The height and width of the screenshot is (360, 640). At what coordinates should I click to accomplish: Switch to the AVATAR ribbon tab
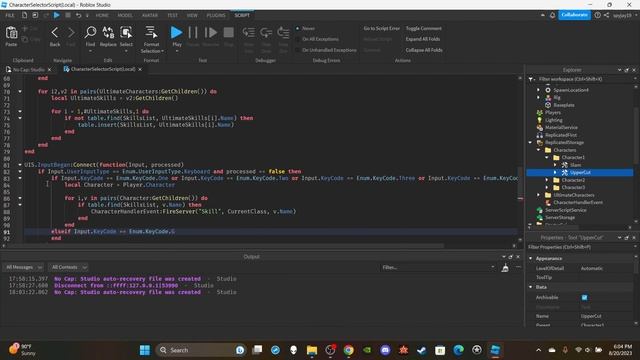(150, 15)
